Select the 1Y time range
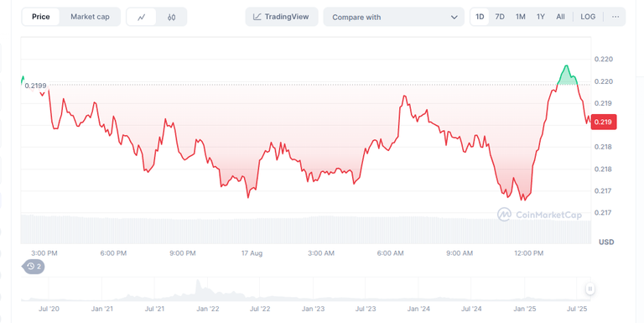The height and width of the screenshot is (323, 644). point(541,17)
